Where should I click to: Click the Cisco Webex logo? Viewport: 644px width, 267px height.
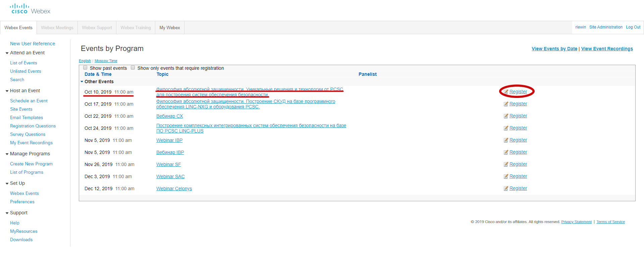click(x=30, y=9)
